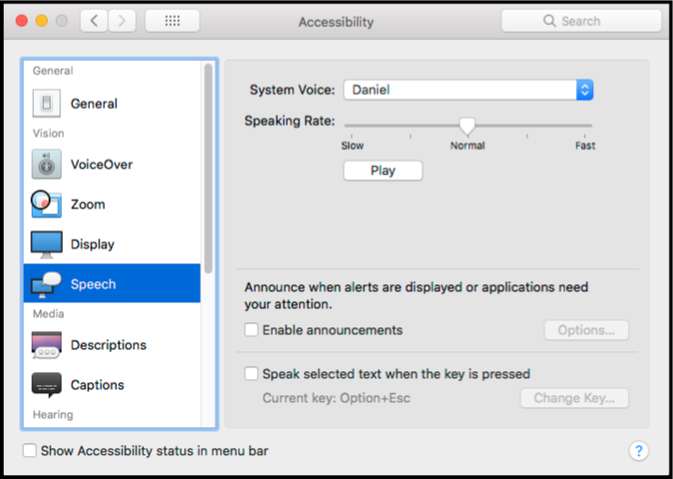Viewport: 673px width, 479px height.
Task: Go back with the left chevron button
Action: click(94, 21)
